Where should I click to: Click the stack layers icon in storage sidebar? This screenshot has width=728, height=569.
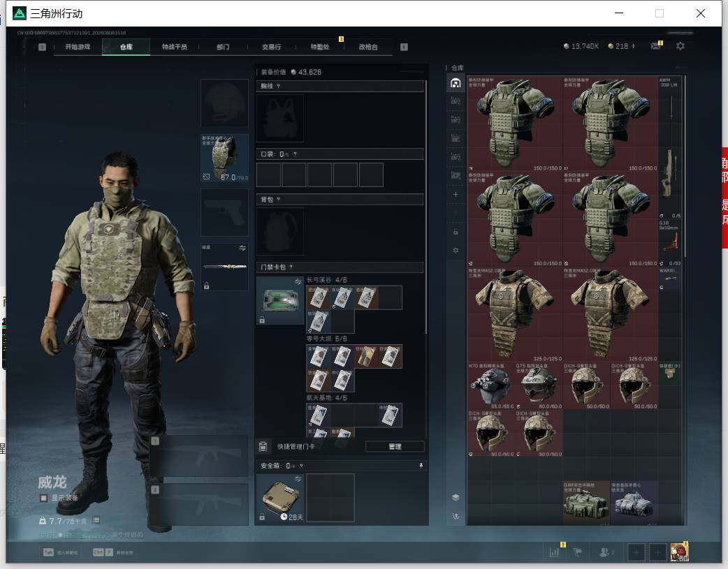(456, 498)
